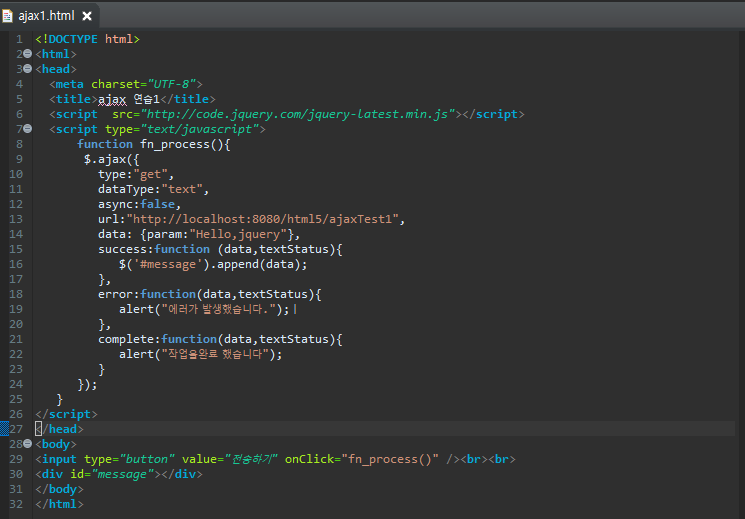The image size is (745, 519).
Task: Click the "button" type attribute value
Action: click(147, 459)
